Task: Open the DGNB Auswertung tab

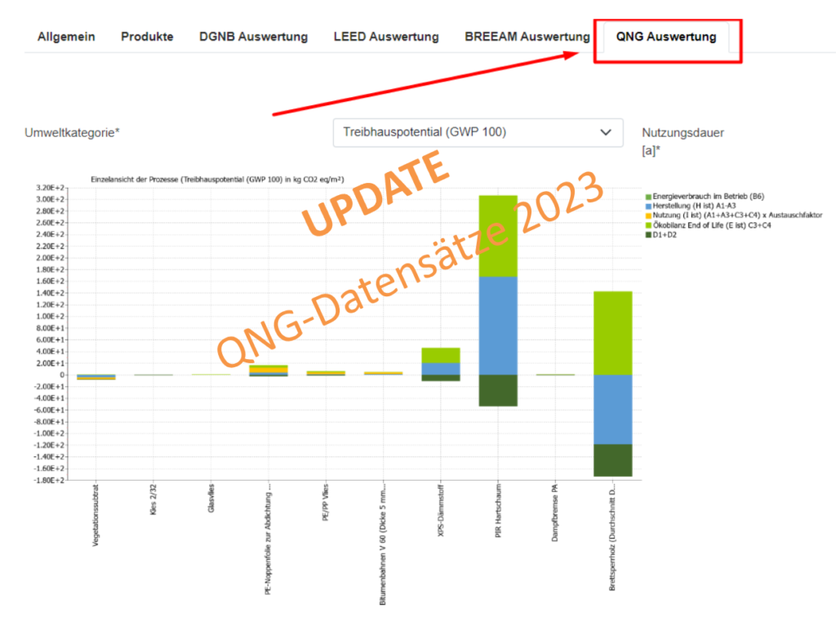Action: (x=253, y=37)
